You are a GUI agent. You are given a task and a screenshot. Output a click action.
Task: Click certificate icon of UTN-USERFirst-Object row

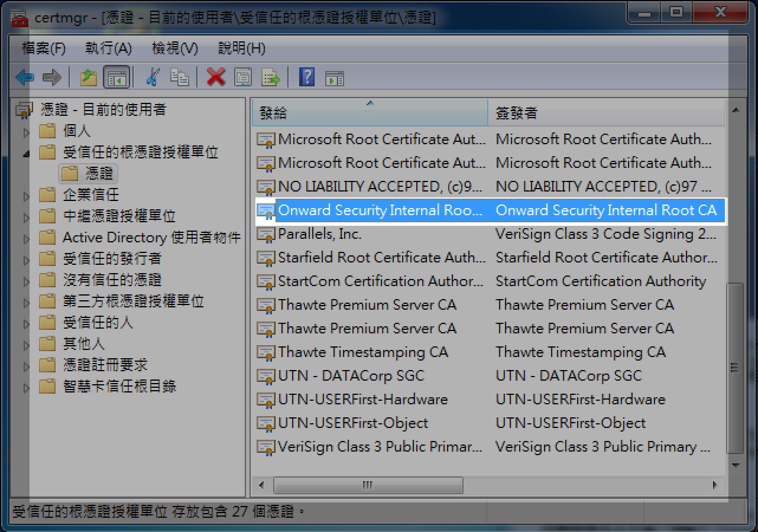click(x=266, y=424)
